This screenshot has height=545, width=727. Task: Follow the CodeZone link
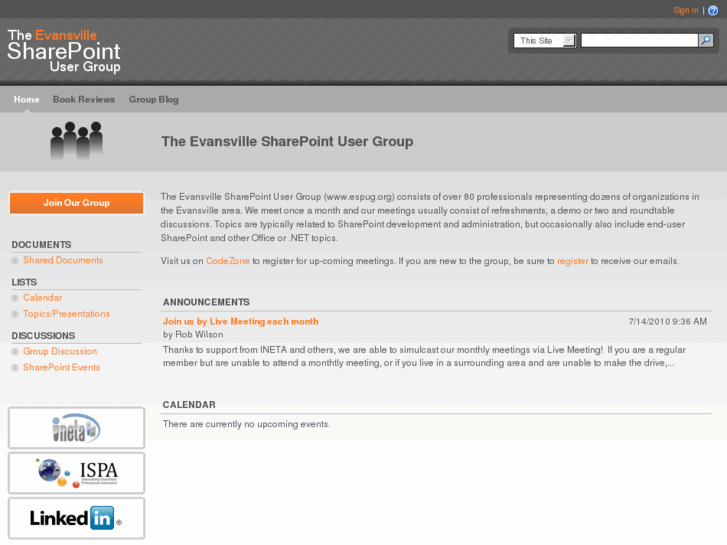pyautogui.click(x=228, y=261)
